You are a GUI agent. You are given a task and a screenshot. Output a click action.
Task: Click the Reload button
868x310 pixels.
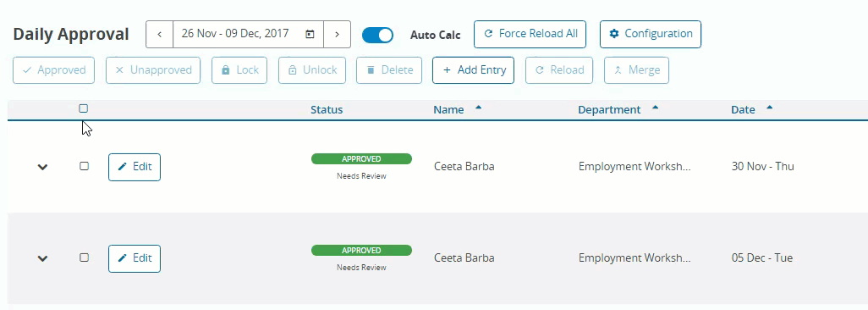559,70
